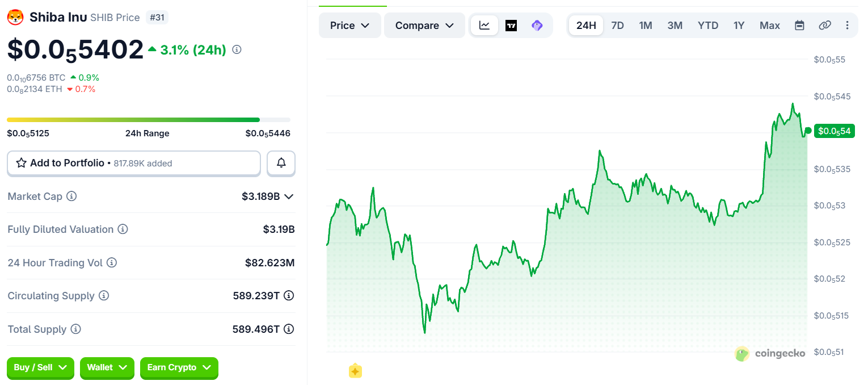Open Market Cap info tooltip icon

pyautogui.click(x=71, y=196)
